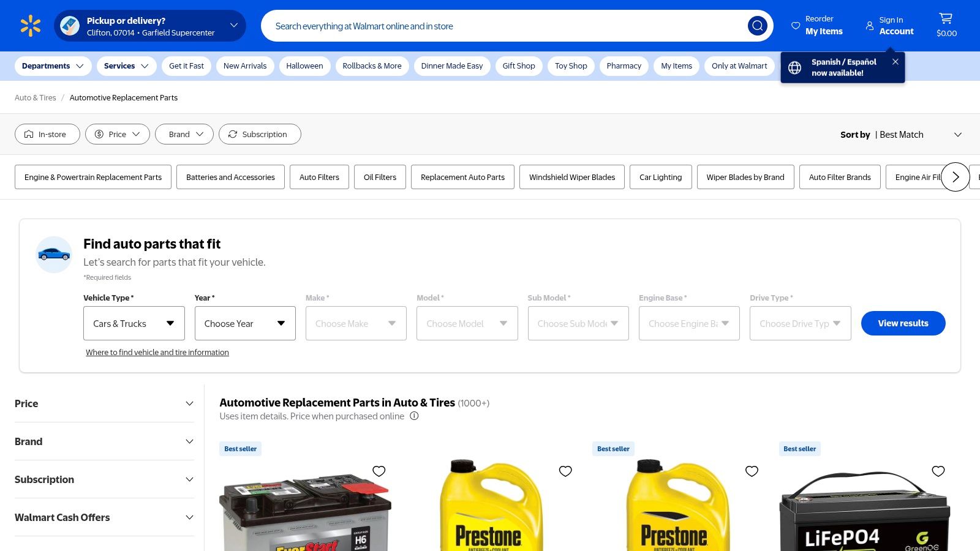The width and height of the screenshot is (980, 551).
Task: Open New Arrivals
Action: (x=245, y=66)
